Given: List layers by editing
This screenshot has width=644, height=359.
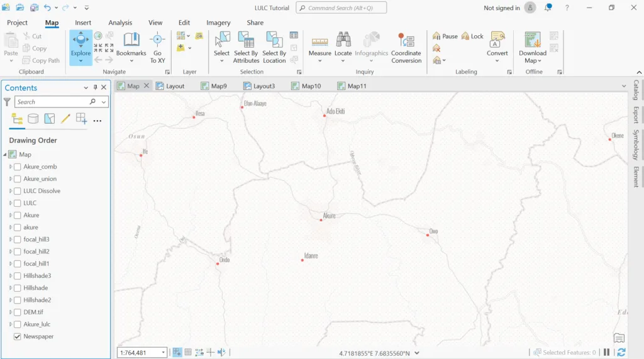Looking at the screenshot, I should coord(65,119).
